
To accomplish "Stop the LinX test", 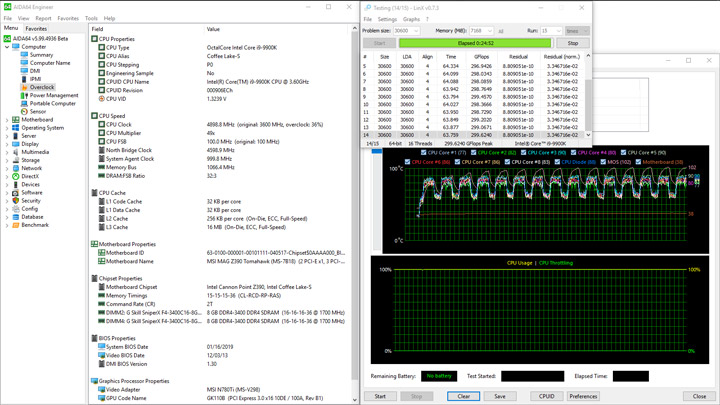I will (x=573, y=43).
